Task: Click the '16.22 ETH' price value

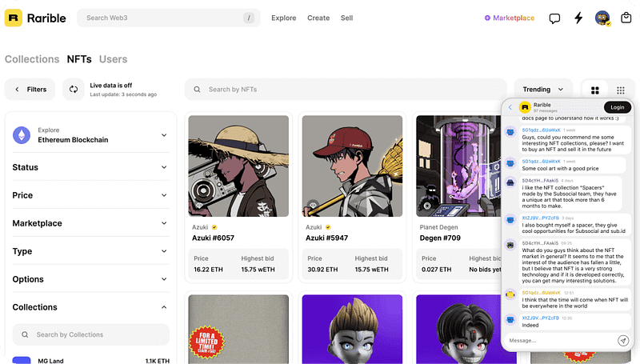Action: pos(208,270)
